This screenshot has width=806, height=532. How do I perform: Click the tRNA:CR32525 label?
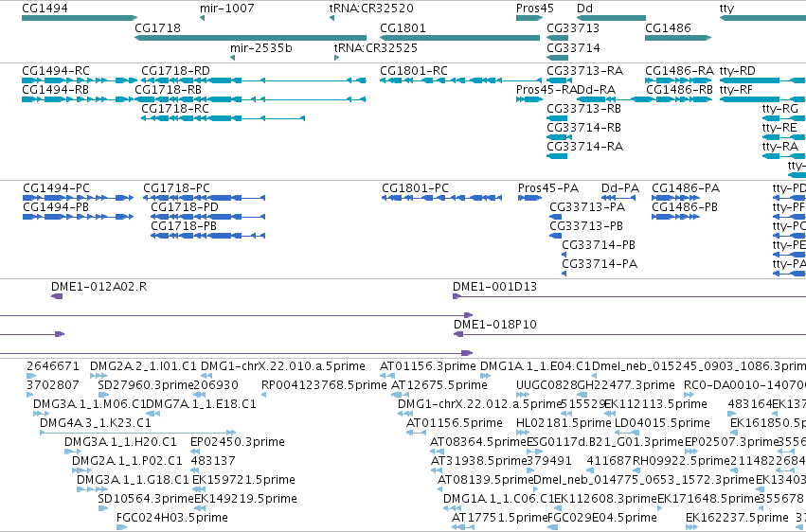tap(376, 47)
